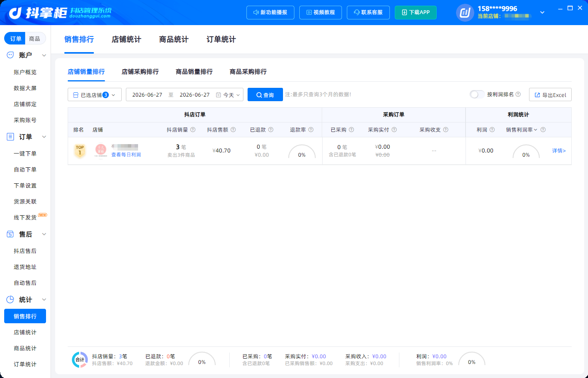
Task: Switch sidebar mode to 商品
Action: coord(35,38)
